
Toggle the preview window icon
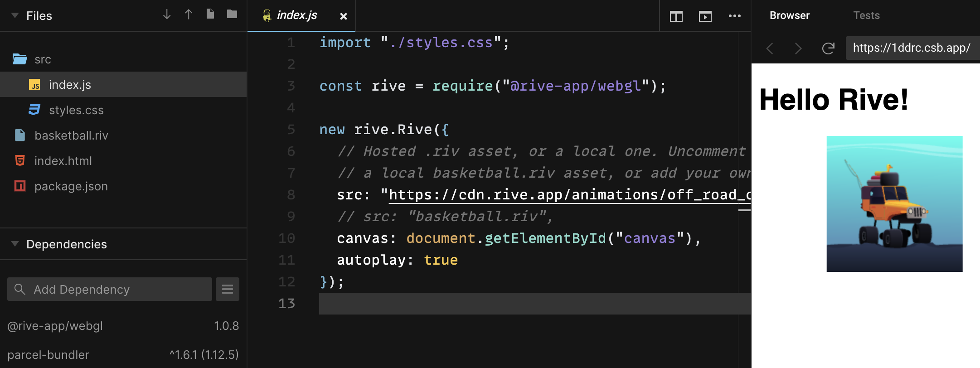705,16
